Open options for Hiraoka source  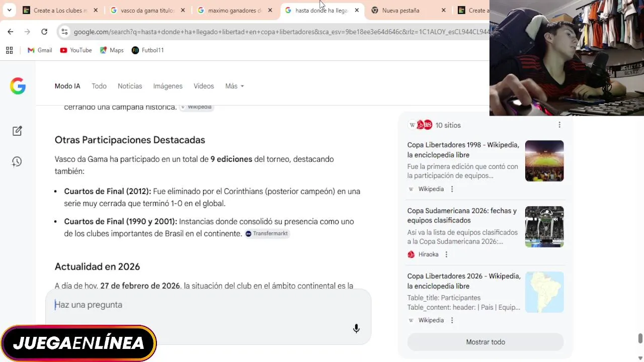[x=446, y=254]
